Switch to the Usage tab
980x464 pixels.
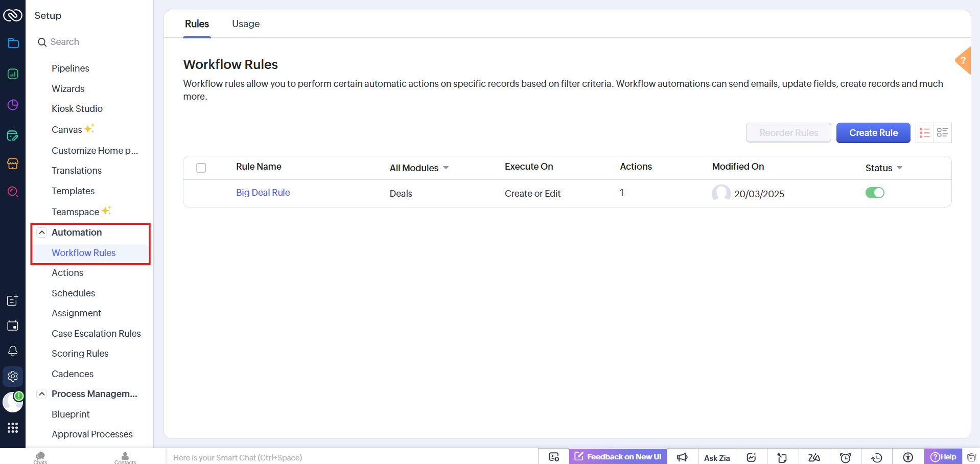pyautogui.click(x=246, y=24)
